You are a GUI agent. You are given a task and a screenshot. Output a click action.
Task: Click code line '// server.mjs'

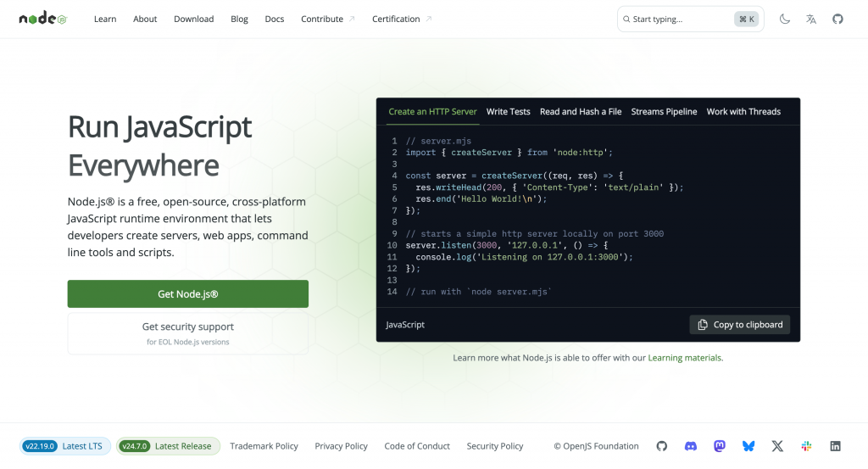pyautogui.click(x=438, y=141)
